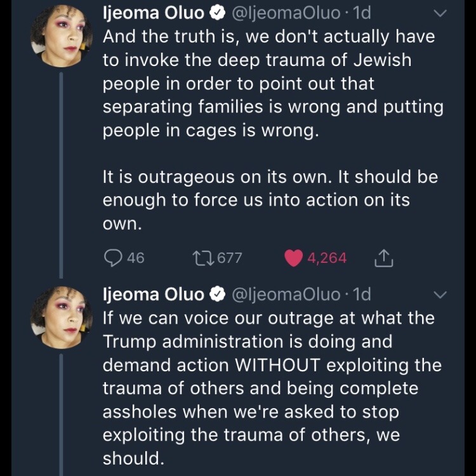Expand the chevron menu on the second tweet
The width and height of the screenshot is (476, 476).
tap(439, 294)
